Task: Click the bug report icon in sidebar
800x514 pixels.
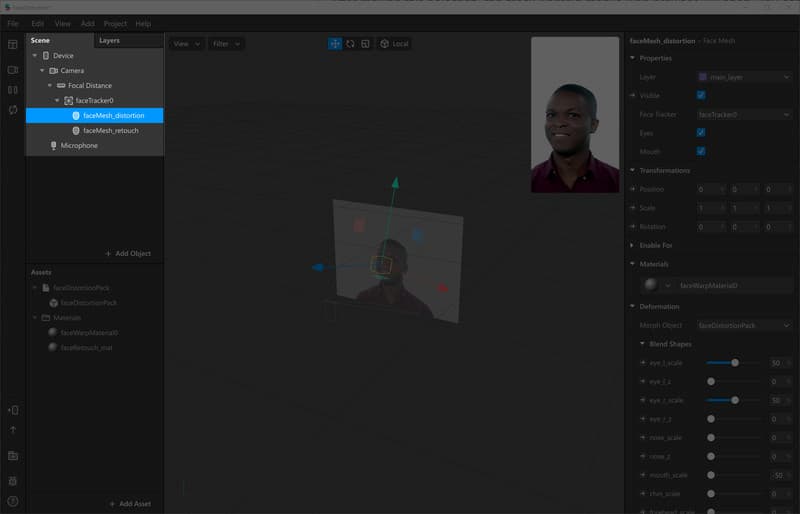Action: [13, 481]
